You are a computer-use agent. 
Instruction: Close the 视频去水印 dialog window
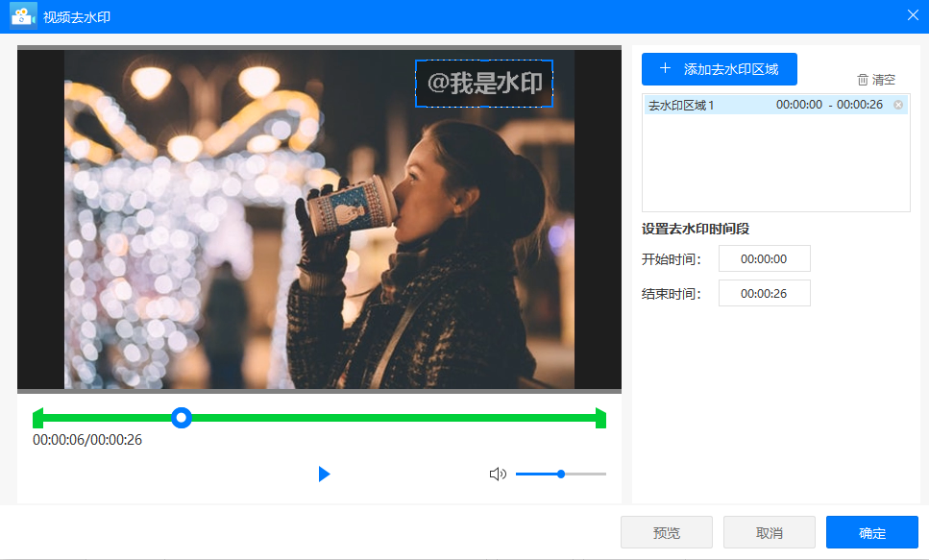(912, 15)
